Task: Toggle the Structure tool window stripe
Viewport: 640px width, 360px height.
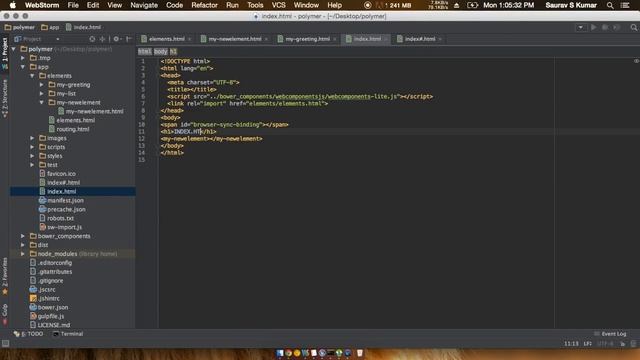Action: [5, 98]
